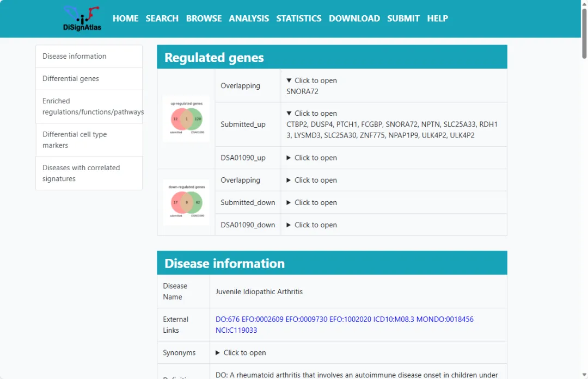
Task: Open the ANALYSIS menu
Action: [x=249, y=18]
